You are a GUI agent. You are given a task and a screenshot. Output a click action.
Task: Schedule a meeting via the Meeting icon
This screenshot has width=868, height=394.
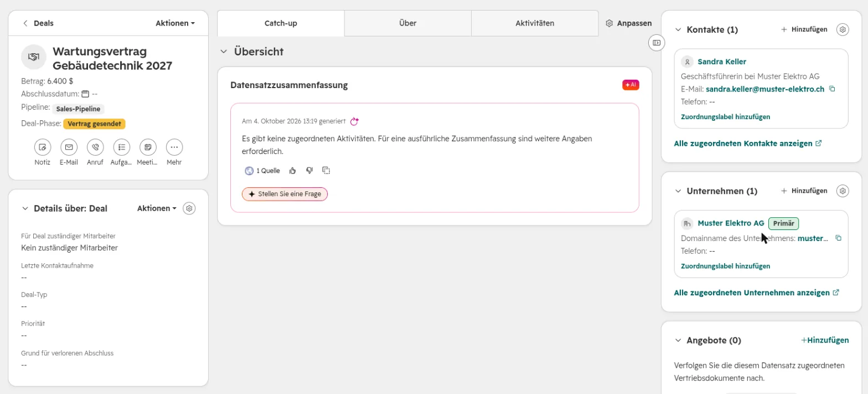pos(148,147)
